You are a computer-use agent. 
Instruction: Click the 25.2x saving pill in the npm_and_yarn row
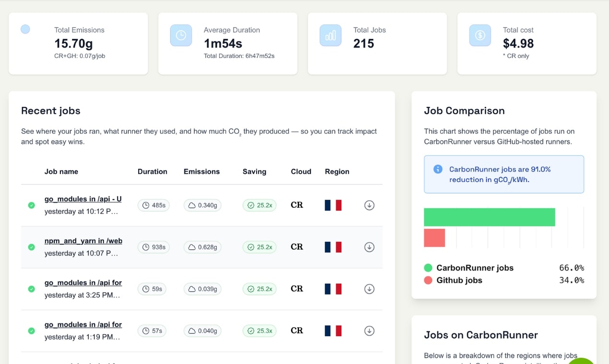coord(259,247)
